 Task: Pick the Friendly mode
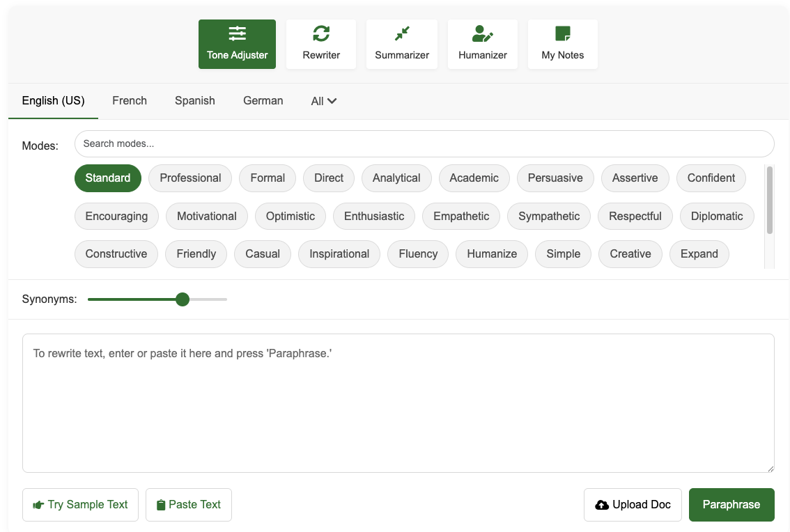click(x=196, y=254)
